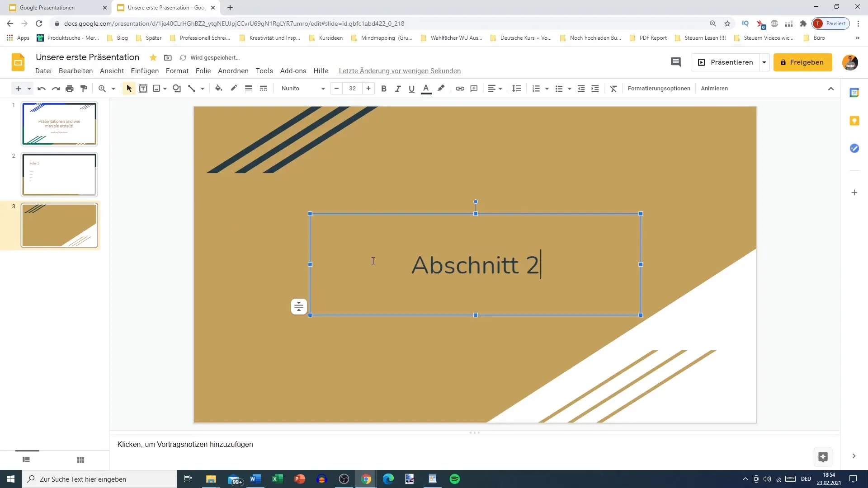Open the text highlight color tool
868x488 pixels.
click(441, 89)
